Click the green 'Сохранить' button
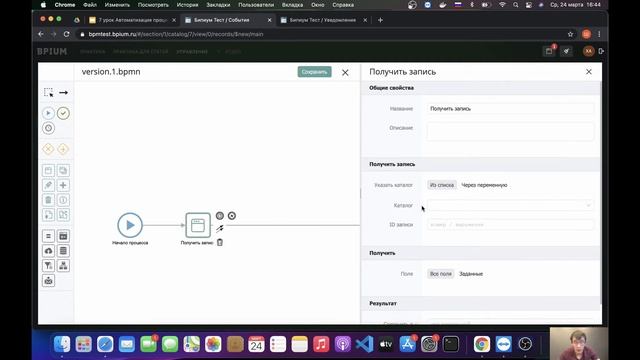This screenshot has width=640, height=360. pos(314,72)
